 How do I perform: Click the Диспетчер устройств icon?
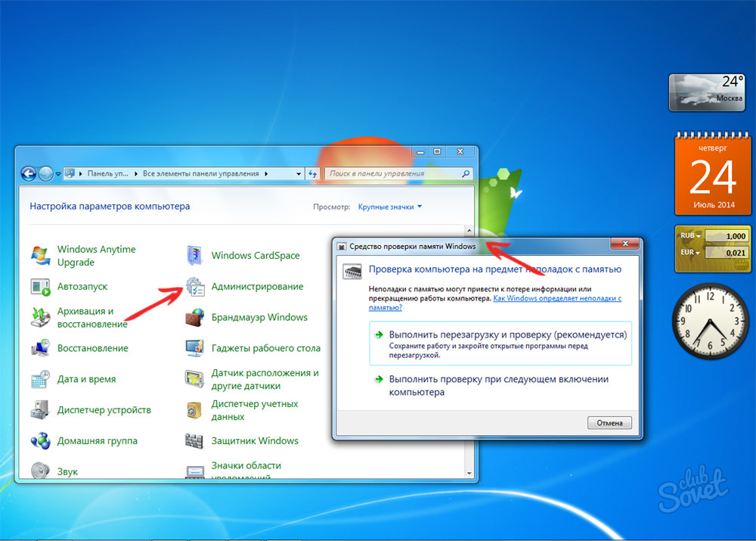click(x=41, y=410)
